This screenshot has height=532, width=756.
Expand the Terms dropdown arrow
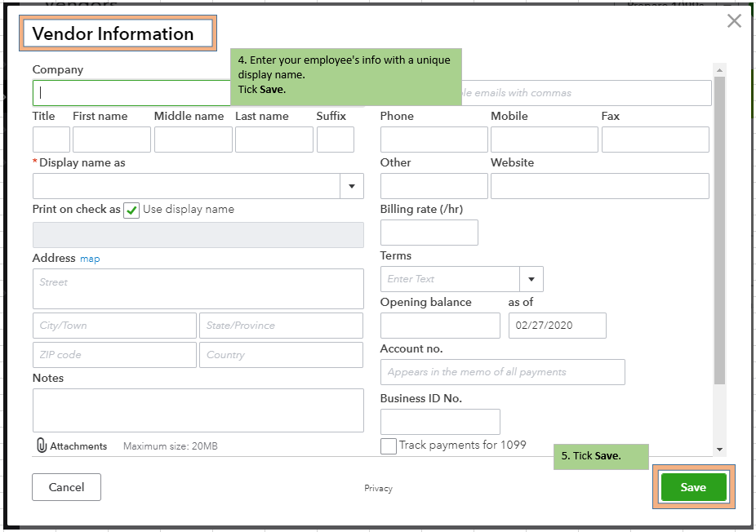[531, 279]
